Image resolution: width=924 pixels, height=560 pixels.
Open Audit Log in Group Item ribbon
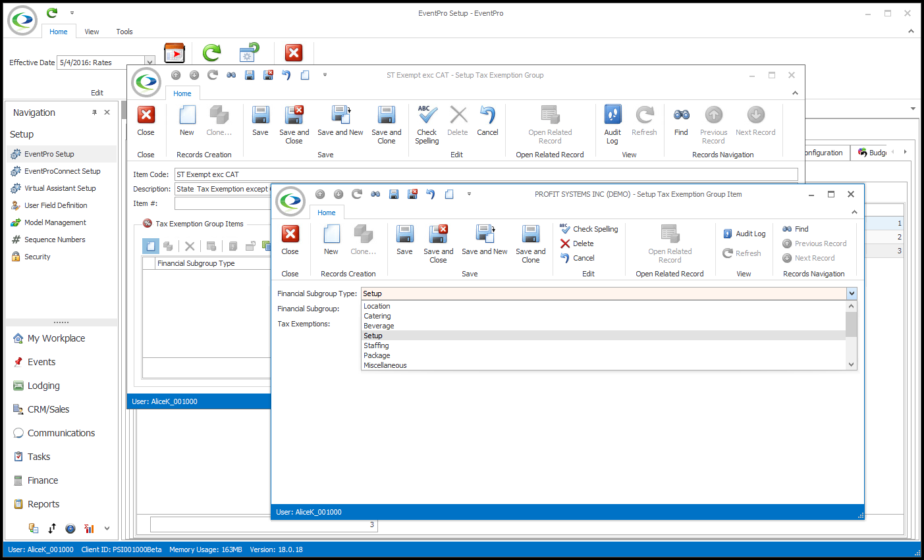coord(744,234)
